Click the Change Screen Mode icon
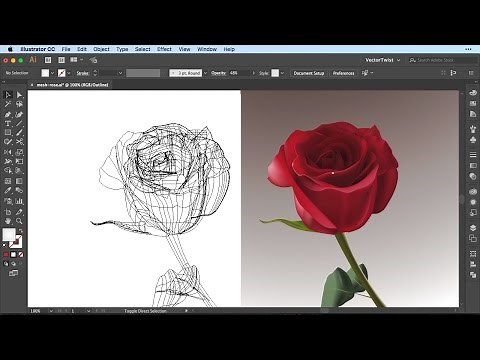The image size is (480, 360). (13, 273)
